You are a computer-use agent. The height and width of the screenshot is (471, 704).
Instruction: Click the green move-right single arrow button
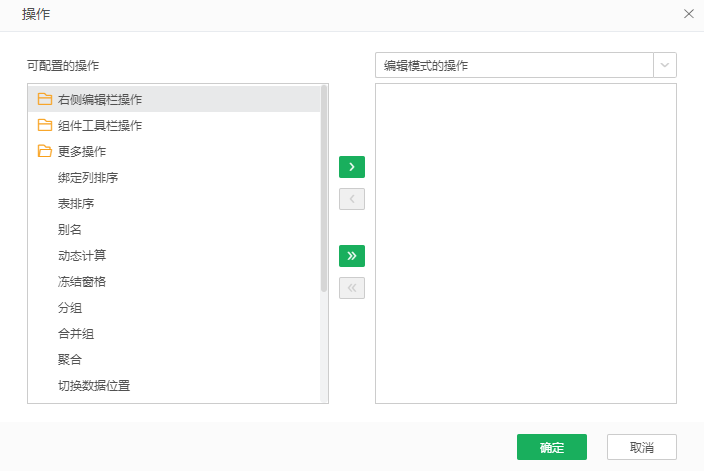pos(351,166)
